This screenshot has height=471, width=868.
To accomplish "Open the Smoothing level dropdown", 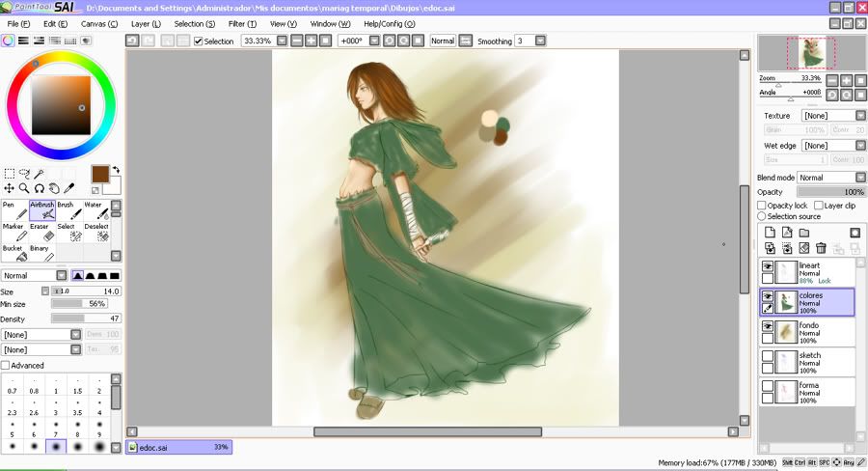I will tap(540, 41).
